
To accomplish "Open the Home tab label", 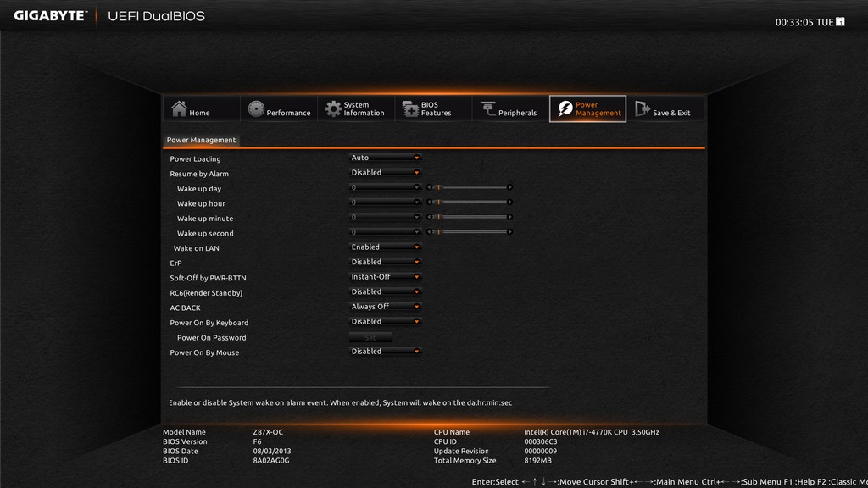I will 199,113.
